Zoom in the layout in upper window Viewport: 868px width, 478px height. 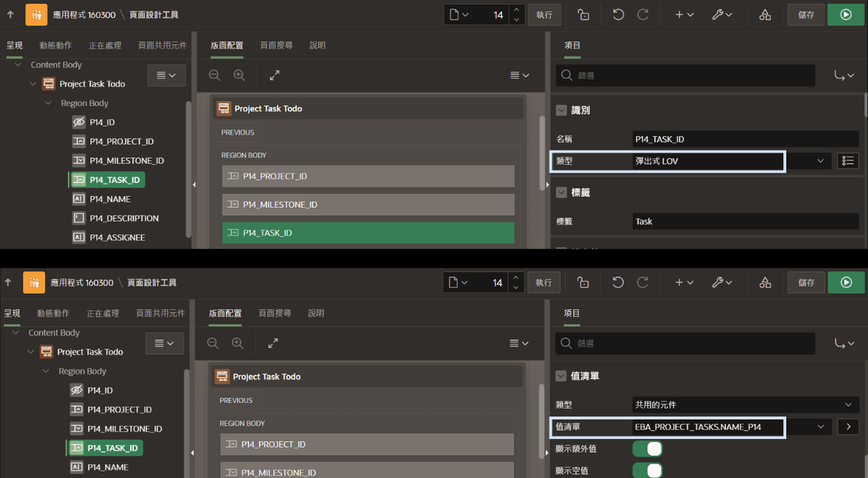(x=239, y=75)
